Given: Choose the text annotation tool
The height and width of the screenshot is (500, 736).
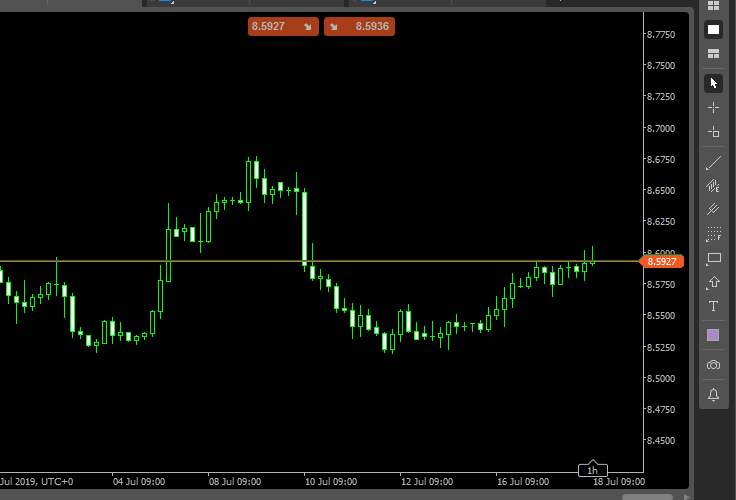Looking at the screenshot, I should pyautogui.click(x=713, y=306).
